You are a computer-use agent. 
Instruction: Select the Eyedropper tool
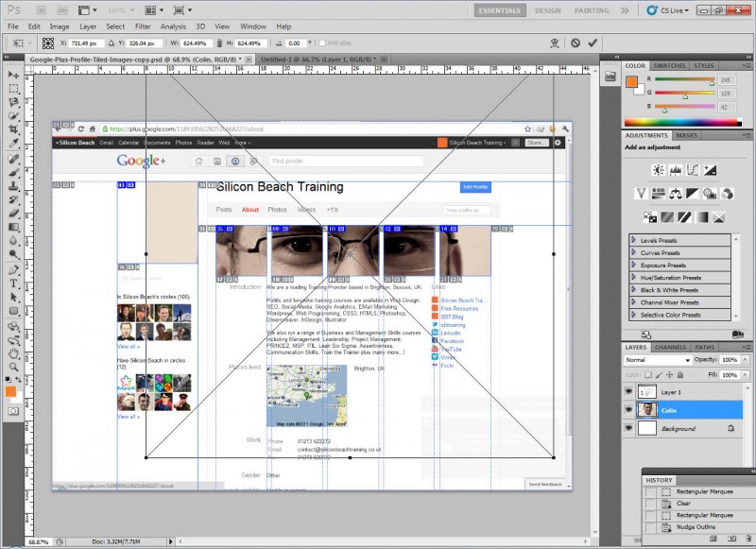click(x=13, y=143)
